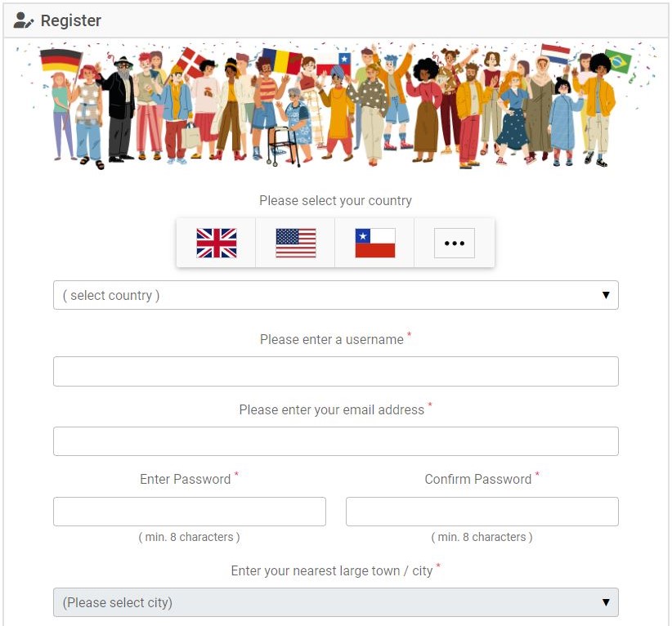Focus the email address input field
Viewport: 672px width, 626px height.
[x=335, y=441]
